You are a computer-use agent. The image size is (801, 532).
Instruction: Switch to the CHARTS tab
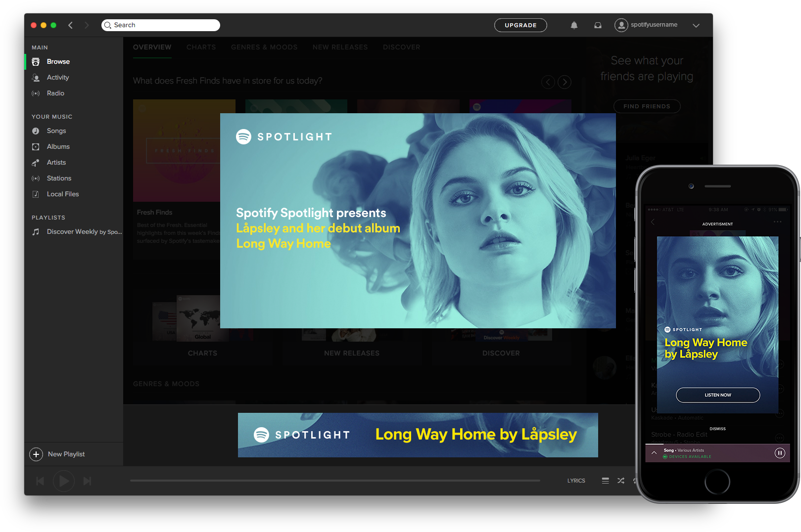[201, 47]
